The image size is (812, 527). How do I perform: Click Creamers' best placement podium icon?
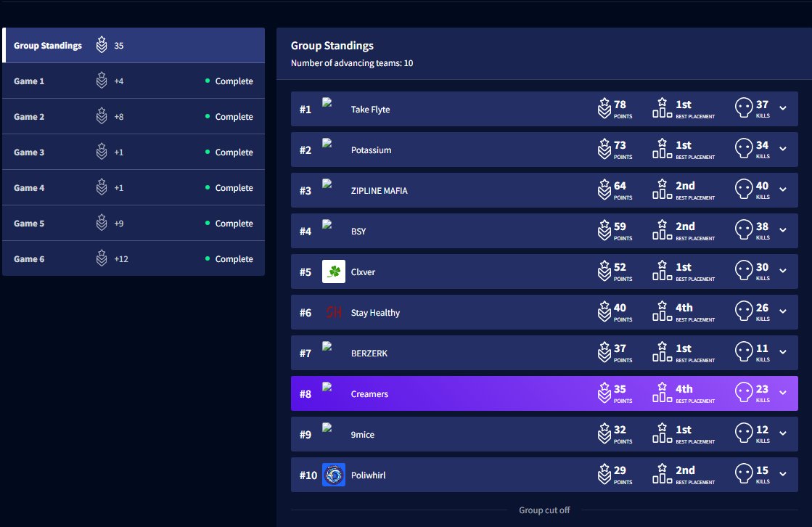662,392
